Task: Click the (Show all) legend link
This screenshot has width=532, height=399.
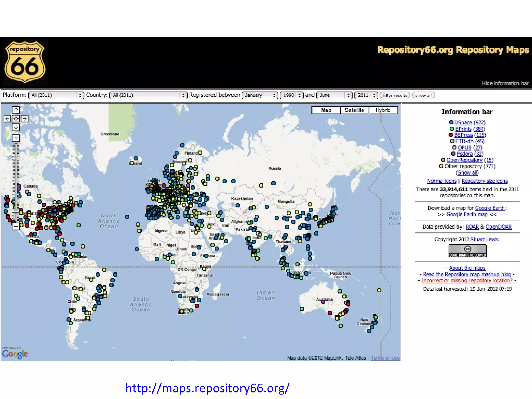Action: [467, 172]
